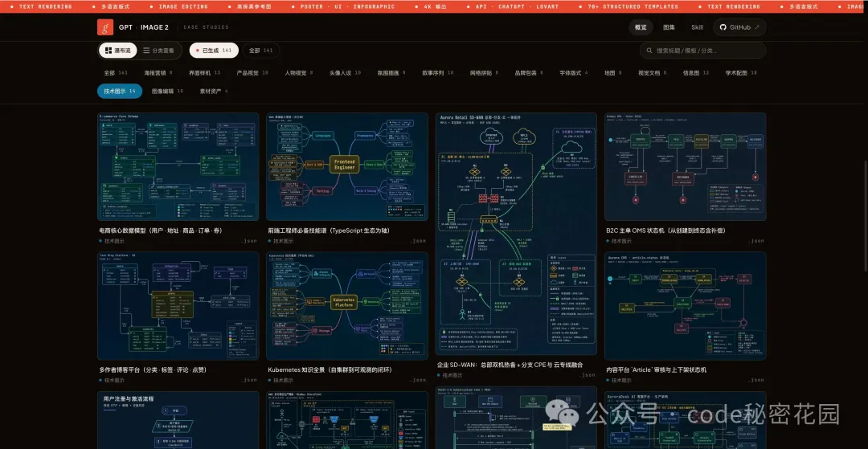868x449 pixels.
Task: Click the 搜索标题 search input field
Action: click(x=706, y=51)
